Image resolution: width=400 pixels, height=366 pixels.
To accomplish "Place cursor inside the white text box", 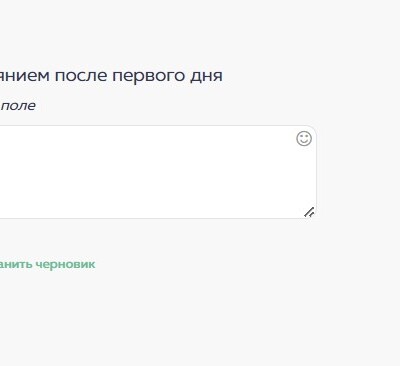I will point(158,172).
